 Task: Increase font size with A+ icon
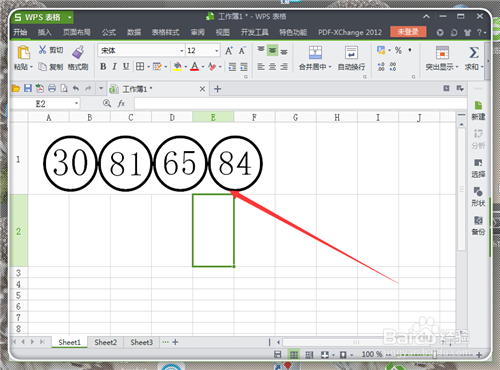229,50
